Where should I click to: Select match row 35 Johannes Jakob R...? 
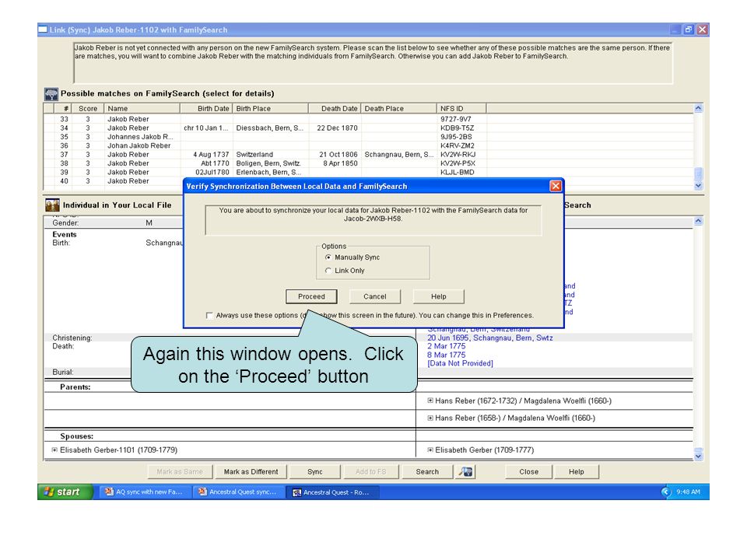tap(368, 137)
